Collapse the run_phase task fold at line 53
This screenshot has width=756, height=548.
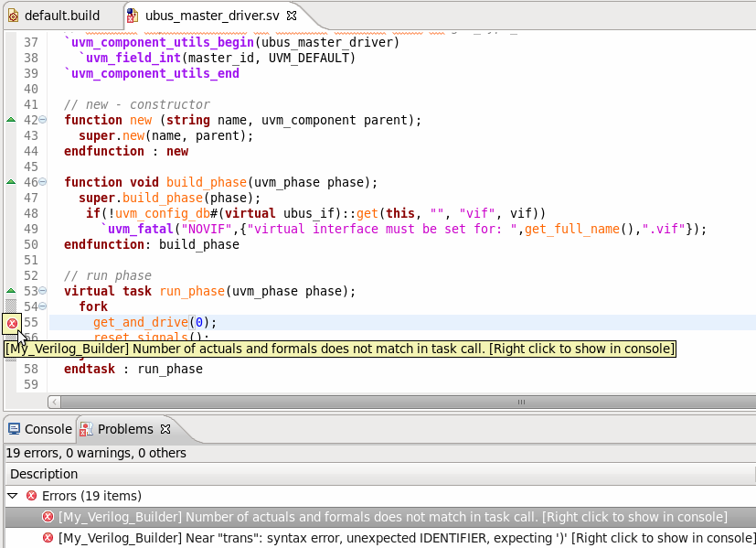pyautogui.click(x=43, y=291)
